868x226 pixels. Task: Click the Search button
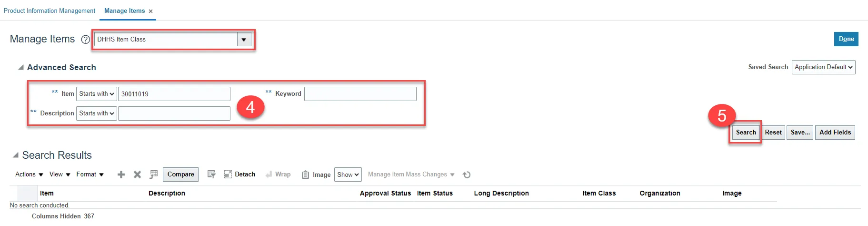coord(745,133)
